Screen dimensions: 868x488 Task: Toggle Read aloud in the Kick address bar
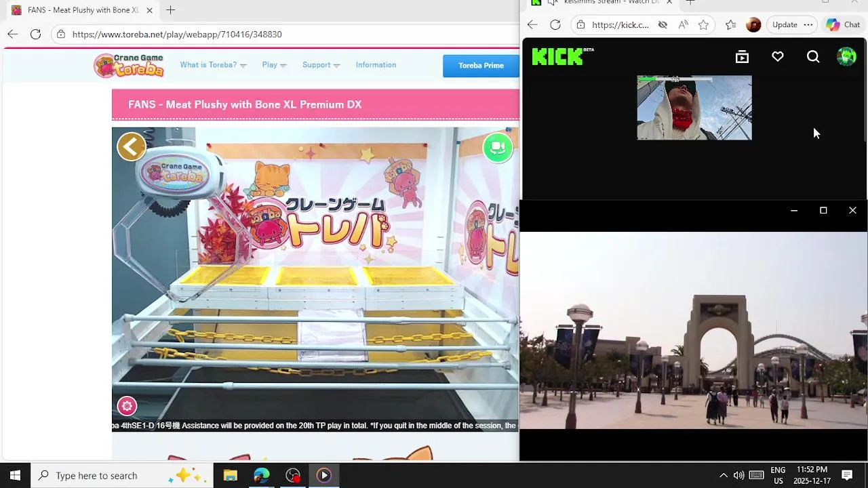(683, 25)
